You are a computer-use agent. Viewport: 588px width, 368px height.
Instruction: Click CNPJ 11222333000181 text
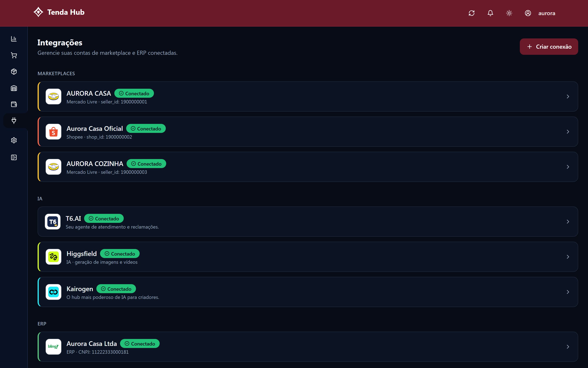tap(104, 352)
